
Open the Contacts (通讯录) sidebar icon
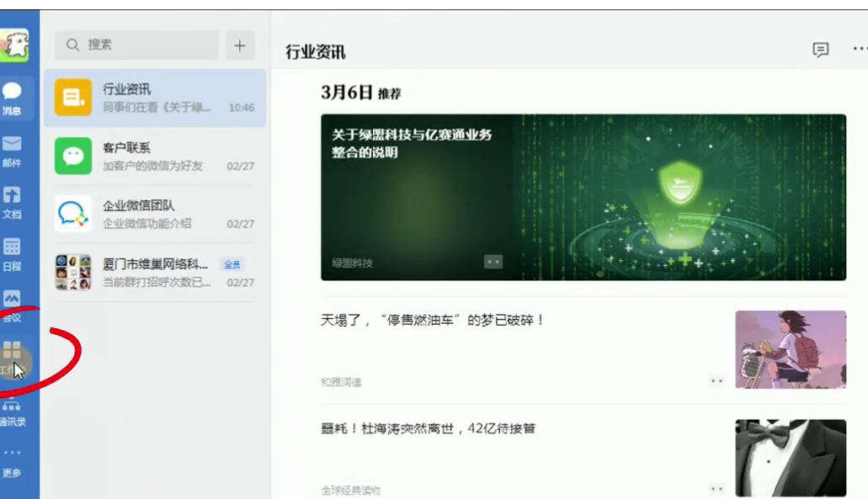tap(13, 411)
